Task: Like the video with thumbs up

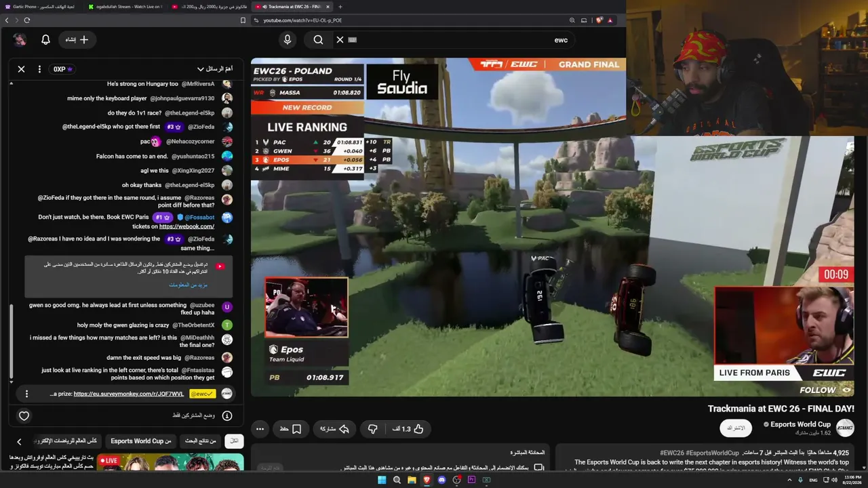Action: 408,429
